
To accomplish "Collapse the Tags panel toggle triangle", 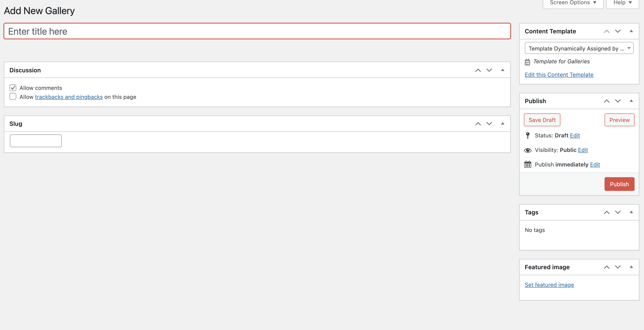I will [x=631, y=212].
